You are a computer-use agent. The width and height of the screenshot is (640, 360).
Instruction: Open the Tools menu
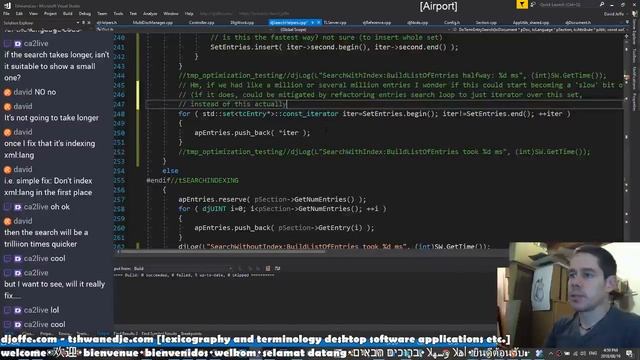coord(118,13)
